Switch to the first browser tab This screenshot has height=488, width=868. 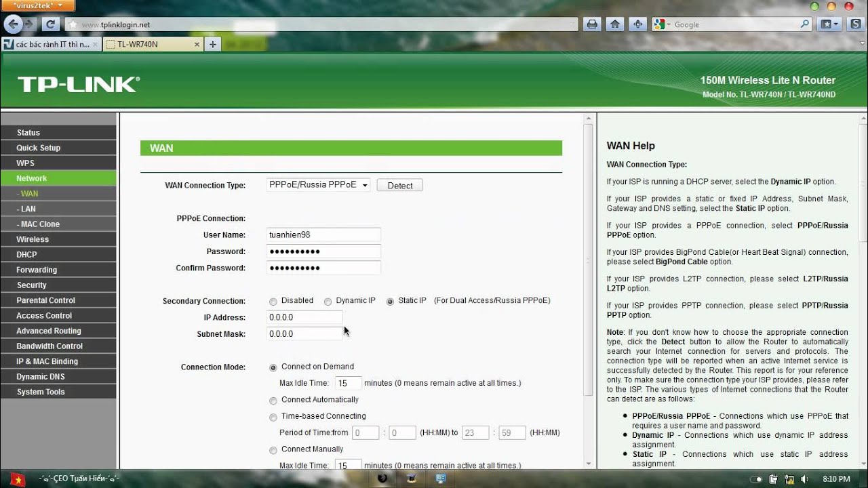point(52,44)
